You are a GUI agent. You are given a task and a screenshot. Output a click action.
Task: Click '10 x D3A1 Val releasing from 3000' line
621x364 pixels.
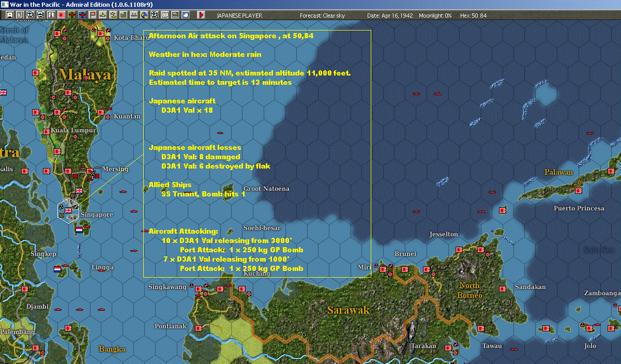(x=227, y=240)
